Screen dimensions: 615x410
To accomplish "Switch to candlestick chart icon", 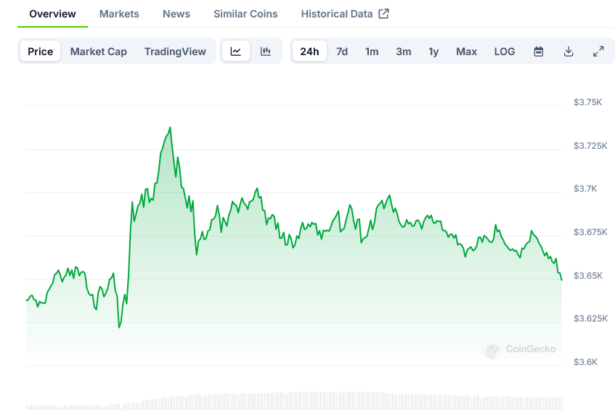I will 265,51.
